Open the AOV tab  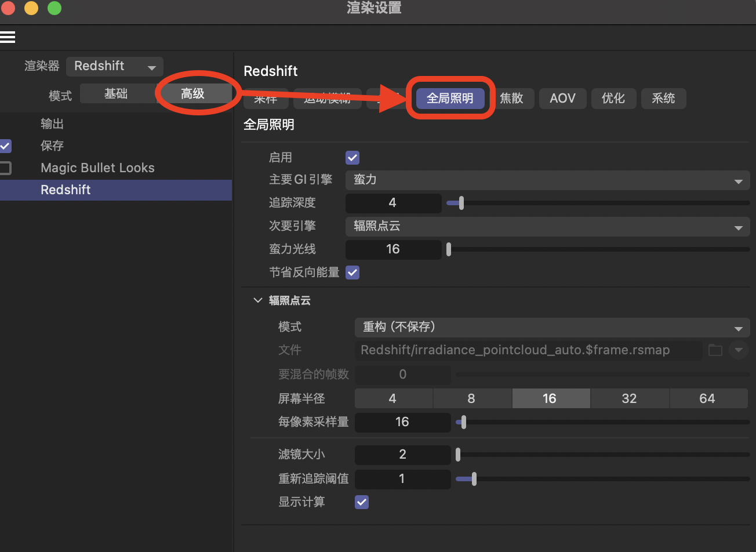(x=562, y=99)
